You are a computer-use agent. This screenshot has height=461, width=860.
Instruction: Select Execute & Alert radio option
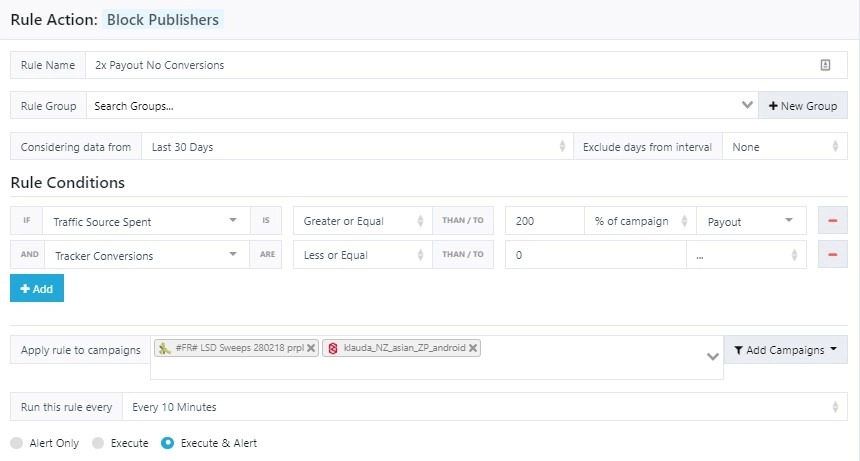pos(167,443)
